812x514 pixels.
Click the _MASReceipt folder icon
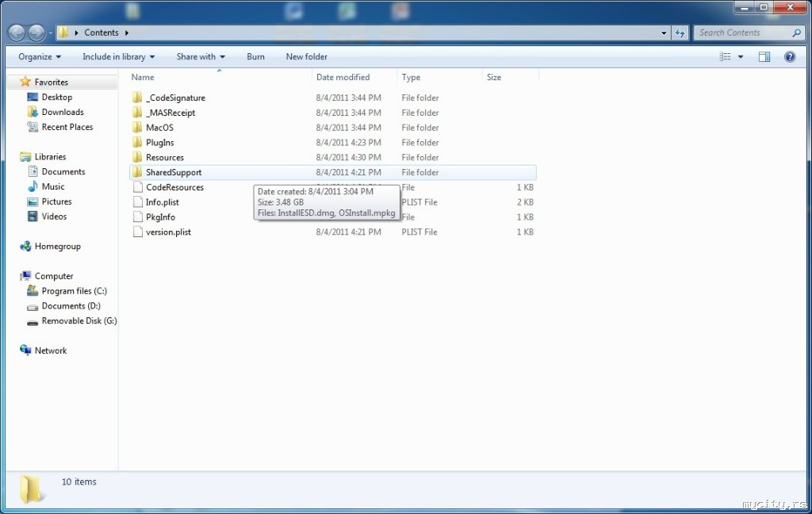point(137,113)
